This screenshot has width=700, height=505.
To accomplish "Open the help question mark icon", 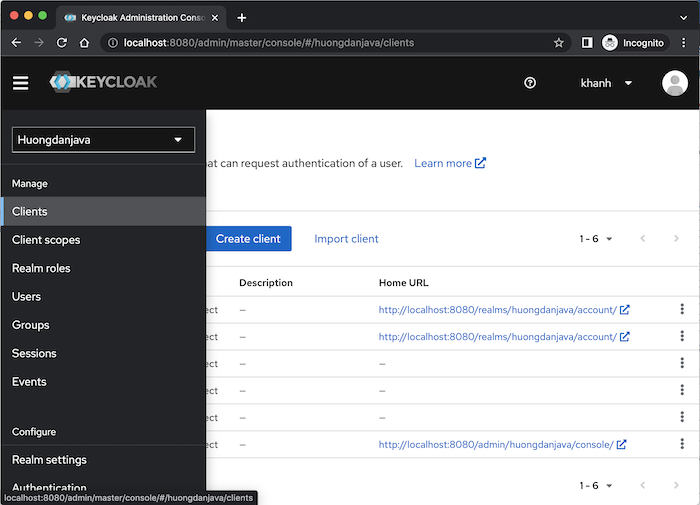I will pyautogui.click(x=530, y=83).
